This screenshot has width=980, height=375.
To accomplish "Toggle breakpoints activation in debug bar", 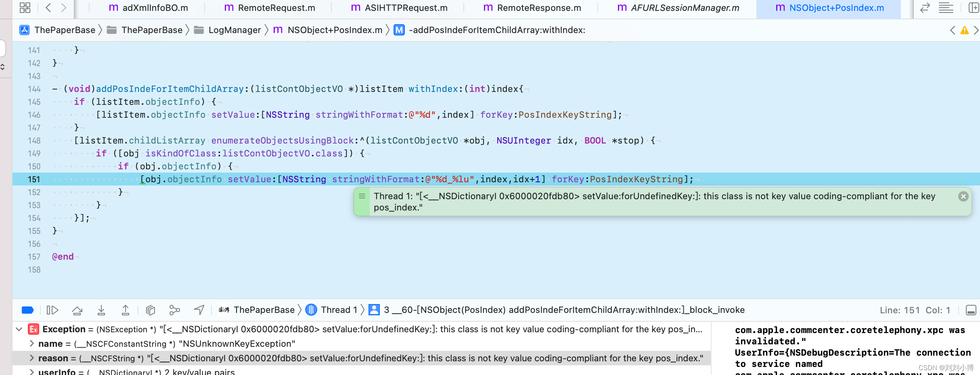I will pyautogui.click(x=27, y=310).
